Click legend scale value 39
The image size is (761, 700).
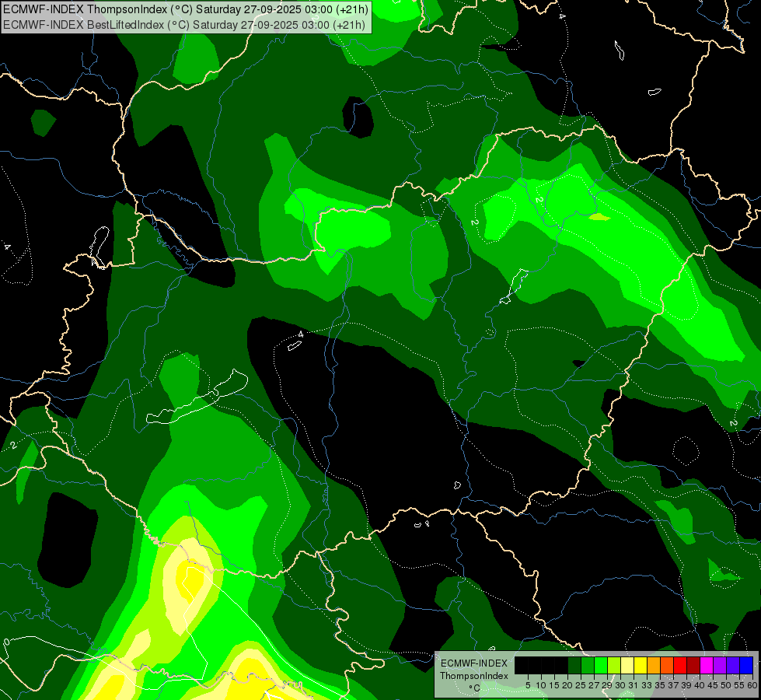[x=686, y=685]
